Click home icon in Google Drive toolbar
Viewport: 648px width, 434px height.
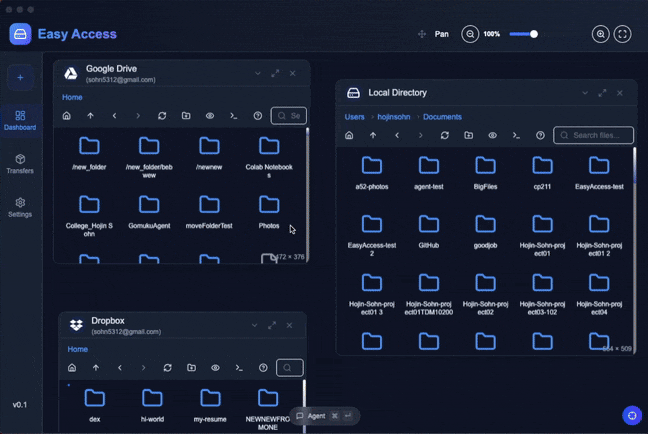[x=67, y=116]
